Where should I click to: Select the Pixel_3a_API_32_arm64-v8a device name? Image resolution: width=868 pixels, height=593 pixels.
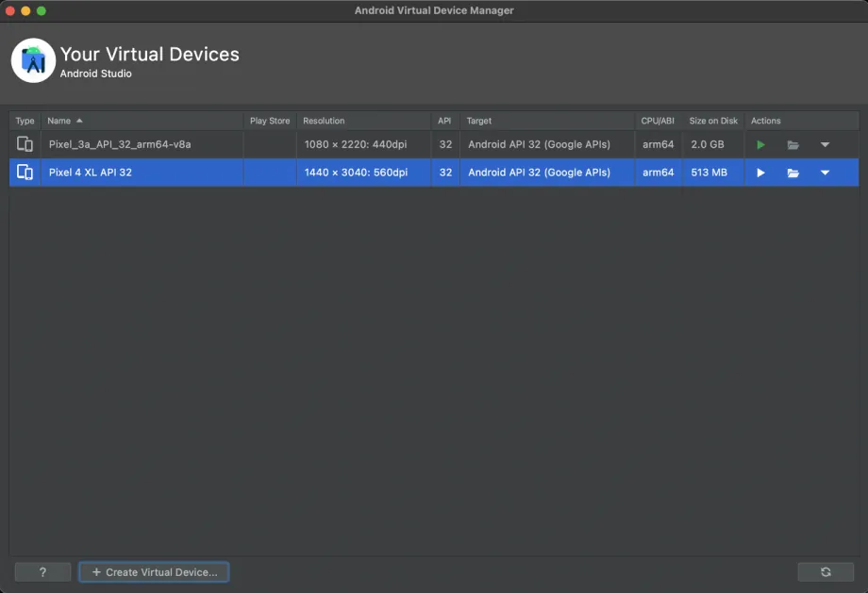[x=120, y=144]
